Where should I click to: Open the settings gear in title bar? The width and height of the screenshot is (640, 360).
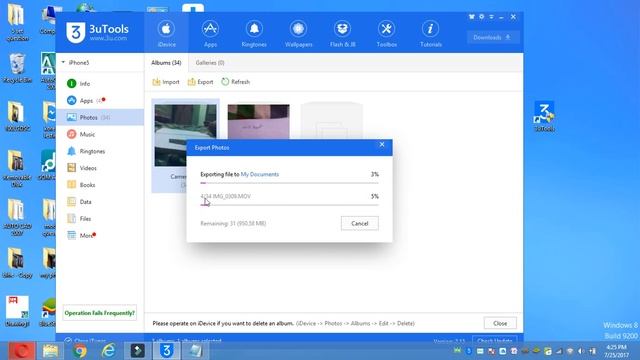[x=482, y=17]
